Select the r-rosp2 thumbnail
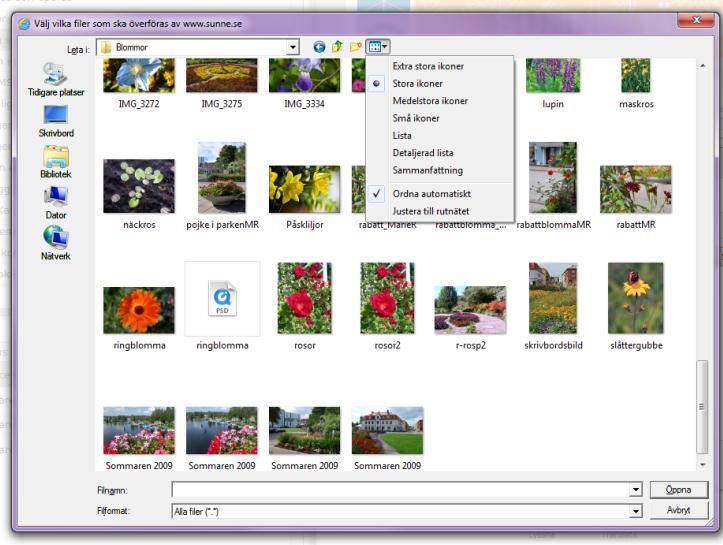Image resolution: width=723 pixels, height=545 pixels. (470, 310)
